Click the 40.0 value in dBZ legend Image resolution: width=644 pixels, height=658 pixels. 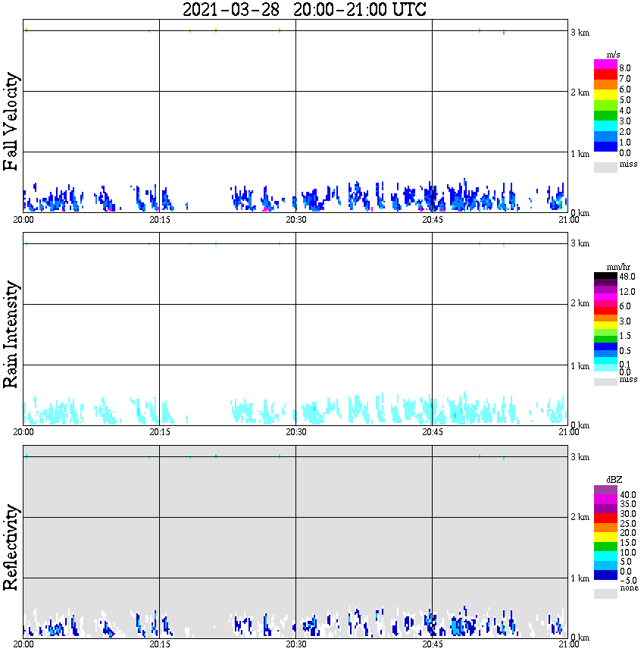[627, 495]
